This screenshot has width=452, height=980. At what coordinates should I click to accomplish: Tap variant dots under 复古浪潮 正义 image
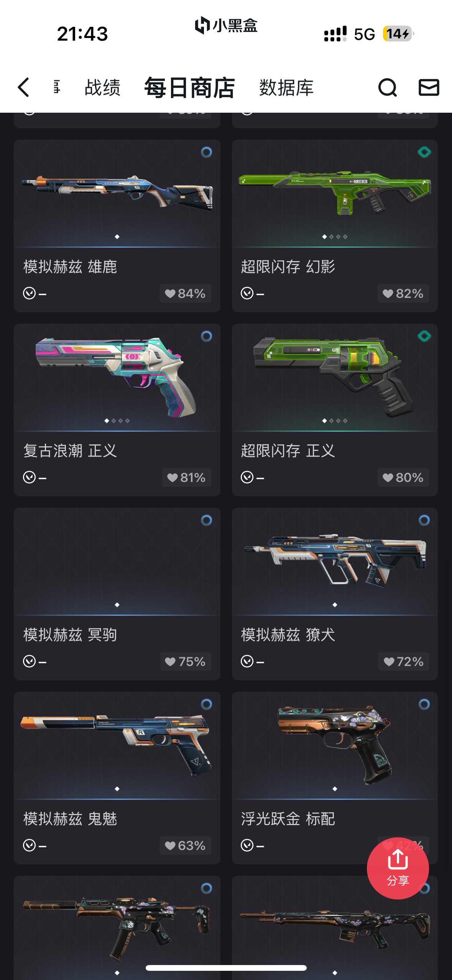pyautogui.click(x=117, y=421)
